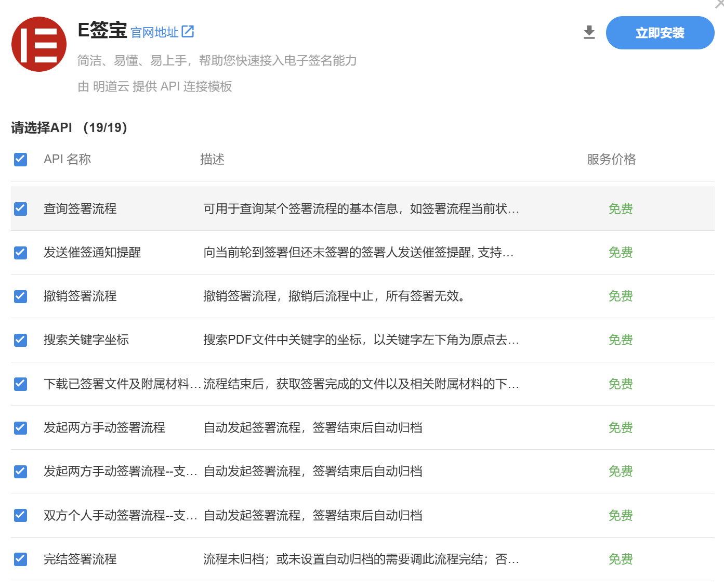Click the download icon beside 立即安装
This screenshot has width=724, height=588.
point(589,32)
